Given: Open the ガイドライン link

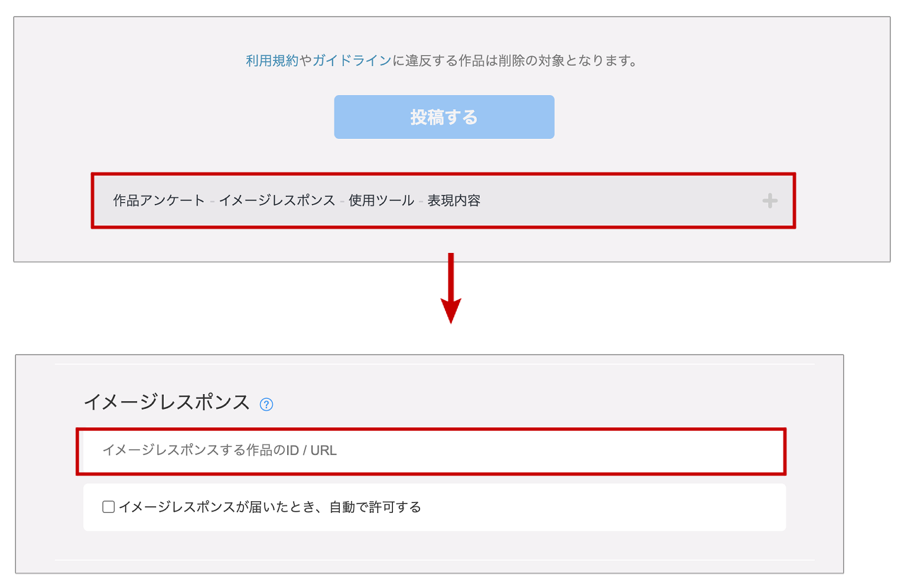Looking at the screenshot, I should [x=352, y=60].
